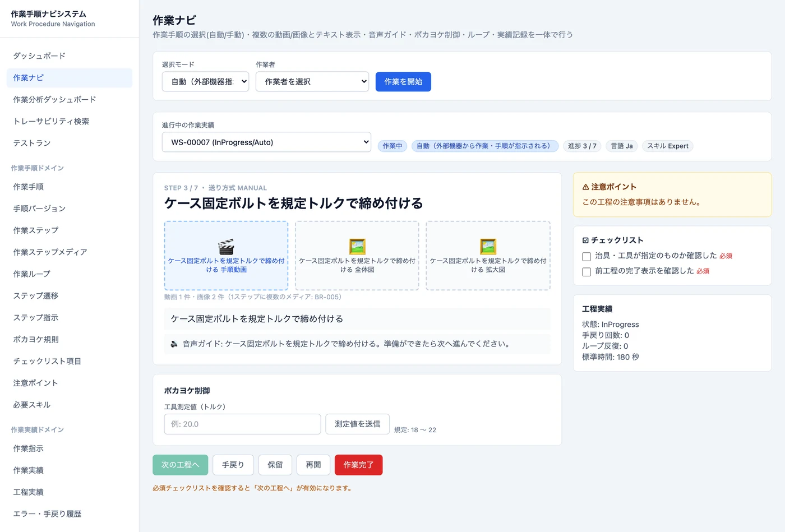785x532 pixels.
Task: Check 治具・工具が指定のものか確認した checkbox
Action: coord(587,256)
